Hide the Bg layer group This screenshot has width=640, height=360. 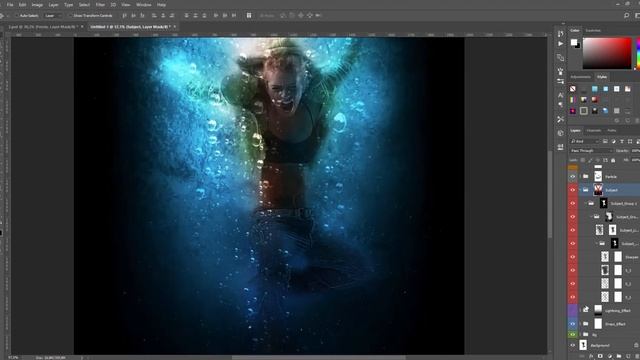tap(573, 335)
